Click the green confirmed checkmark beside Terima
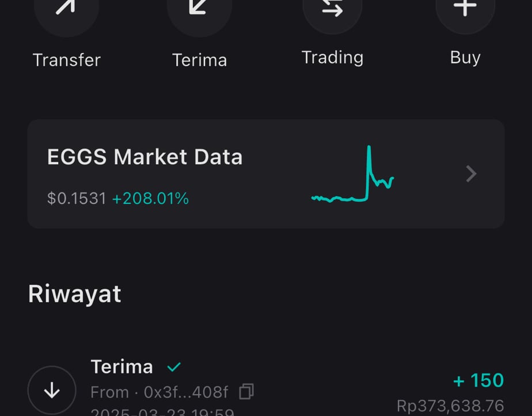The height and width of the screenshot is (416, 532). pos(174,367)
